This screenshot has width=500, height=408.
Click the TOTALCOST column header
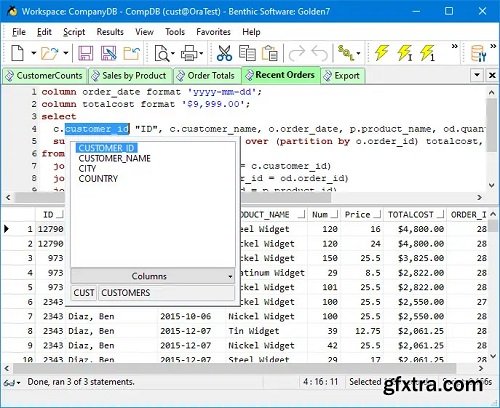pos(415,215)
